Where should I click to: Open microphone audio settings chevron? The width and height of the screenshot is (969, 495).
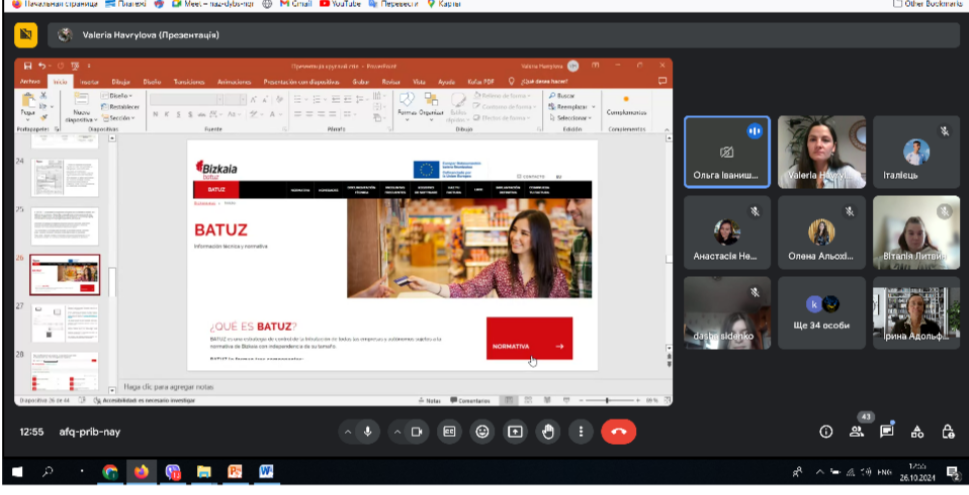348,432
